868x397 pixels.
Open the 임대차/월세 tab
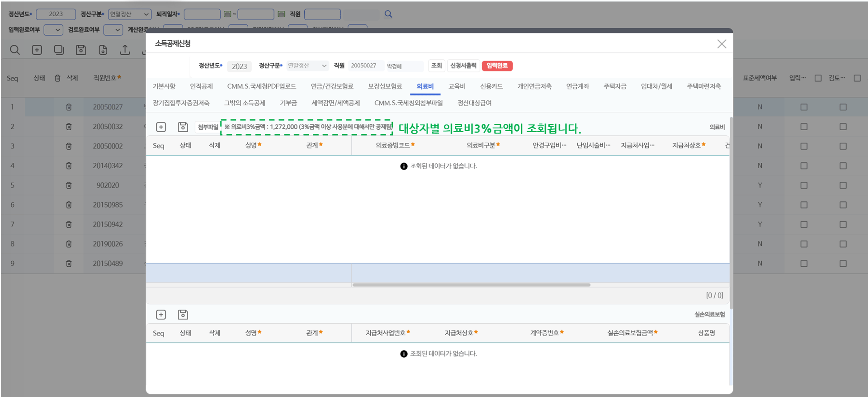[x=656, y=86]
